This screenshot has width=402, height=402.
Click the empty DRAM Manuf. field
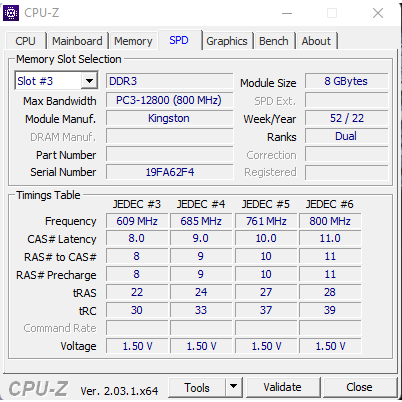[x=169, y=136]
